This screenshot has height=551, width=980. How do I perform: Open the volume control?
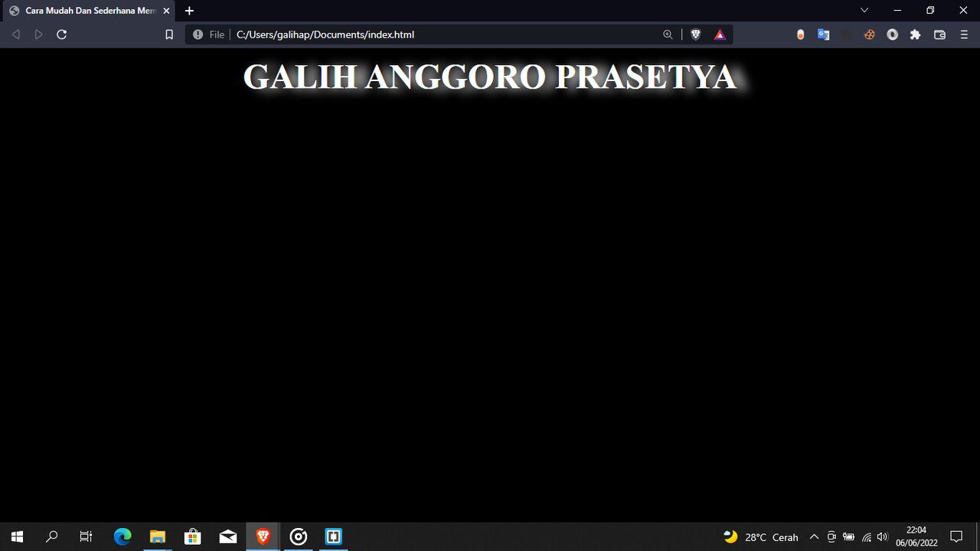[883, 536]
